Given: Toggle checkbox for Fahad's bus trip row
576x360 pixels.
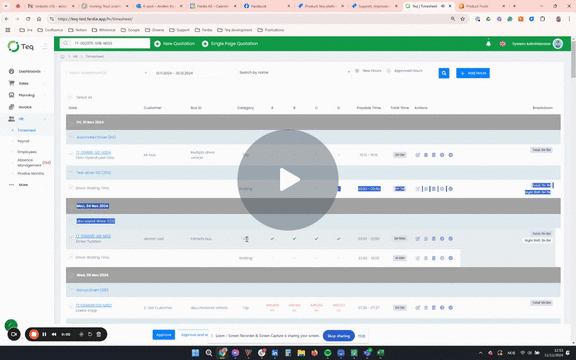Looking at the screenshot, I should pos(71,237).
